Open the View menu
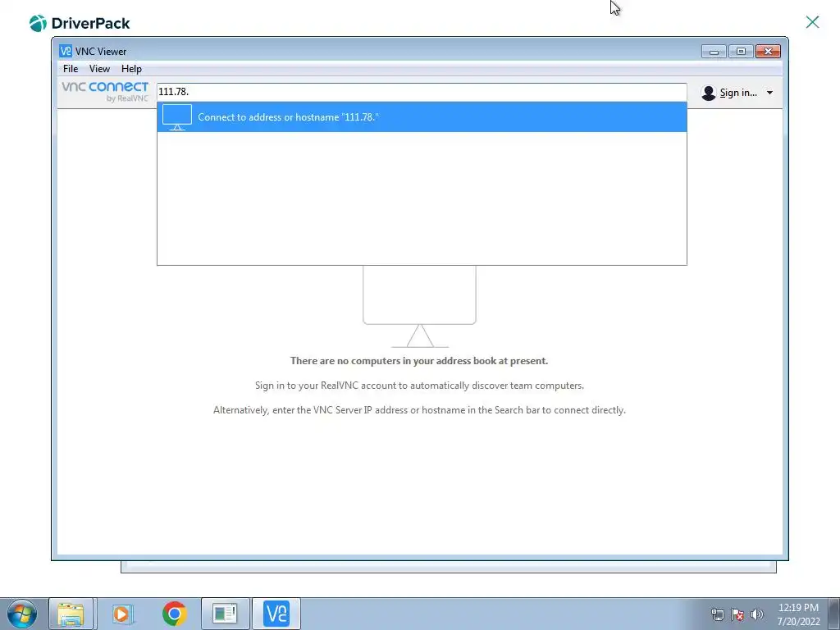The image size is (840, 630). [99, 69]
